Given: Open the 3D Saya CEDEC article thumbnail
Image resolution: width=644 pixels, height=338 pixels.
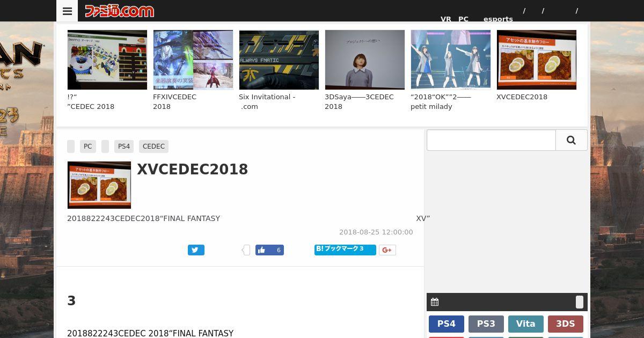Looking at the screenshot, I should pyautogui.click(x=365, y=60).
